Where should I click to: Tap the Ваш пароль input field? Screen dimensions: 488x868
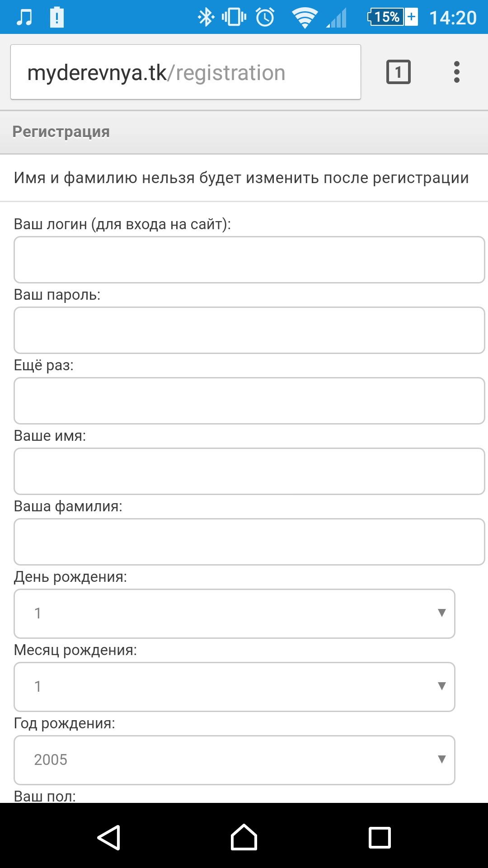tap(249, 330)
